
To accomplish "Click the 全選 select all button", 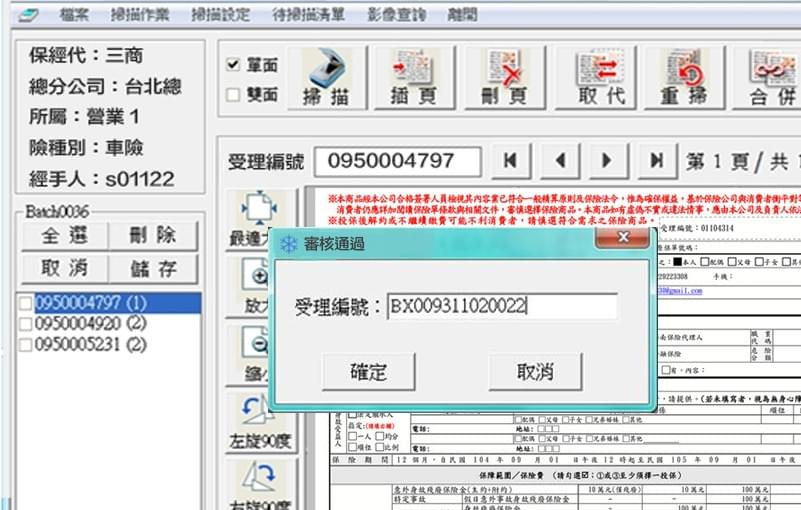I will click(65, 236).
